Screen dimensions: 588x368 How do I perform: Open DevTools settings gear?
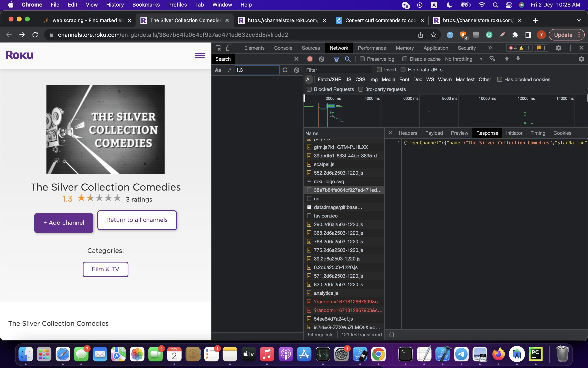pos(558,48)
